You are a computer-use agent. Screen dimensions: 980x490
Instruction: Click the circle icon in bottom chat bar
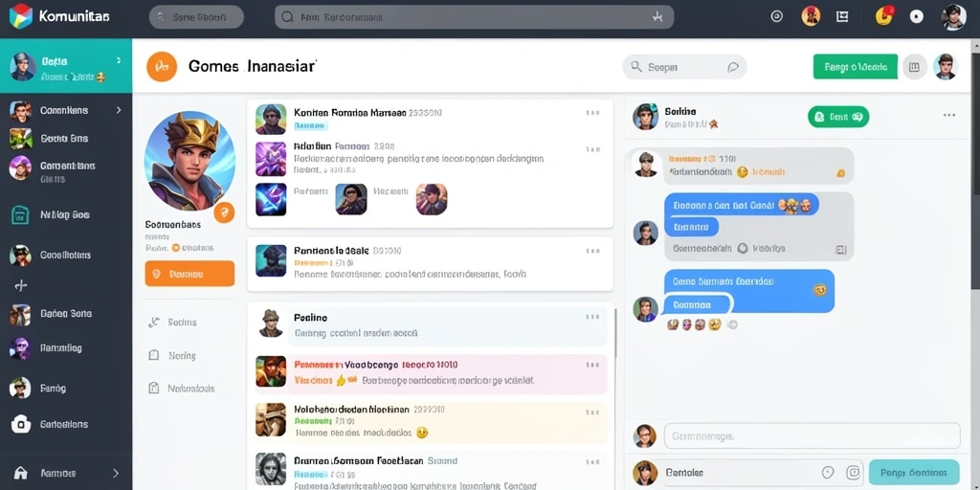tap(828, 473)
